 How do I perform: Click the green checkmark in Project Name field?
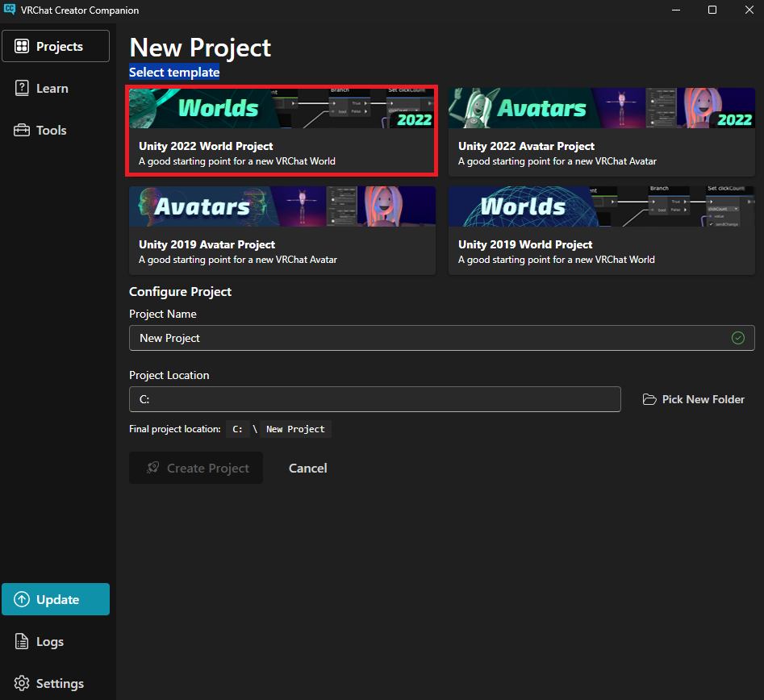737,338
